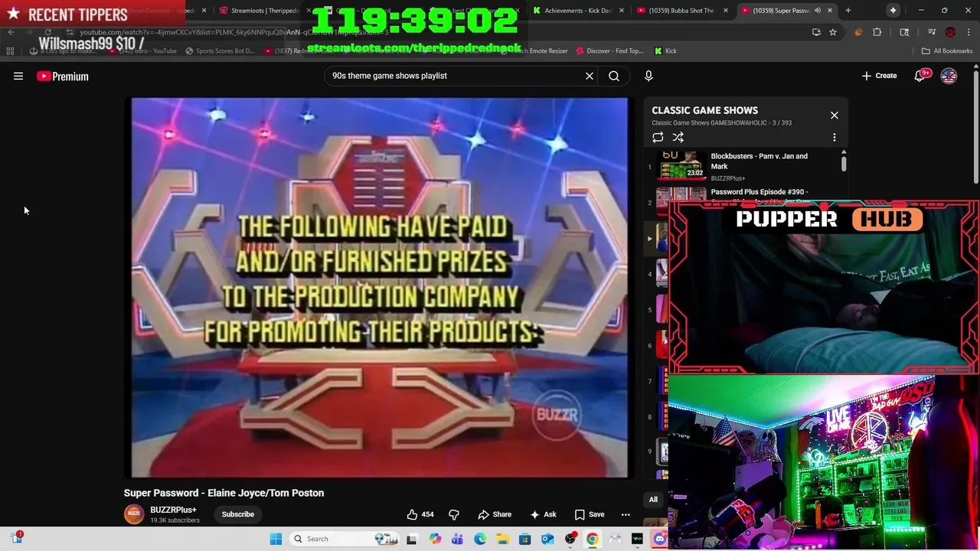Open Microsoft Store from the taskbar
Viewport: 980px width, 551px height.
click(524, 539)
